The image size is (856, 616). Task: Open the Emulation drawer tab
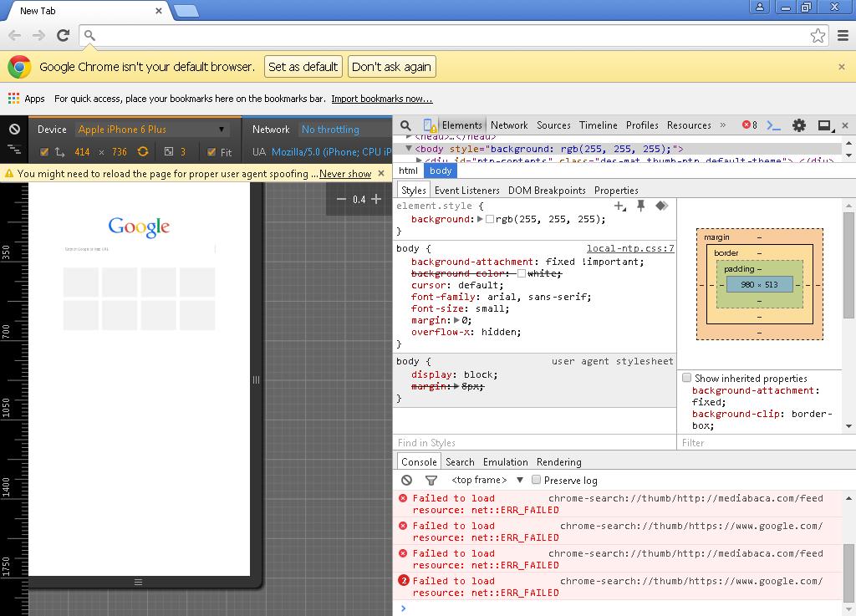pos(505,462)
